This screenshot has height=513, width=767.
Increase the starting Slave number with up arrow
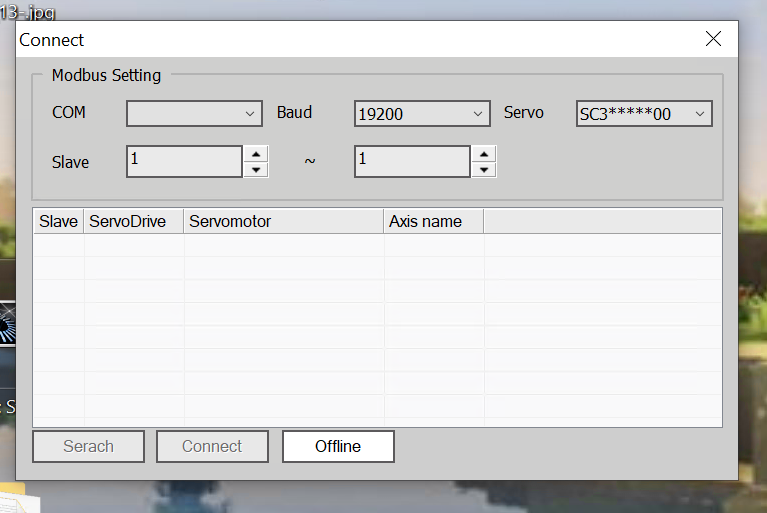[256, 154]
